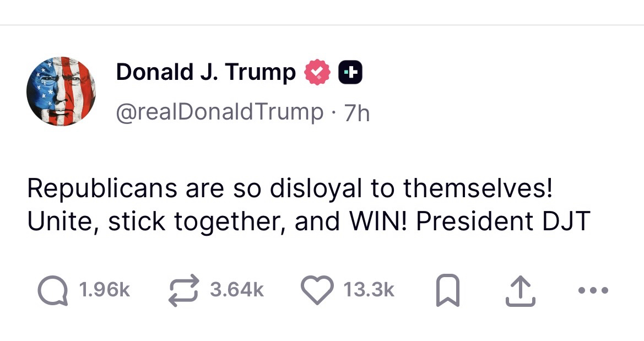Click the 7h timestamp
This screenshot has width=644, height=341.
[357, 113]
